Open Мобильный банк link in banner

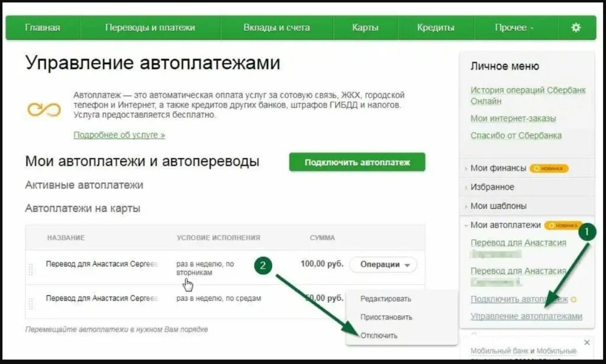point(499,351)
